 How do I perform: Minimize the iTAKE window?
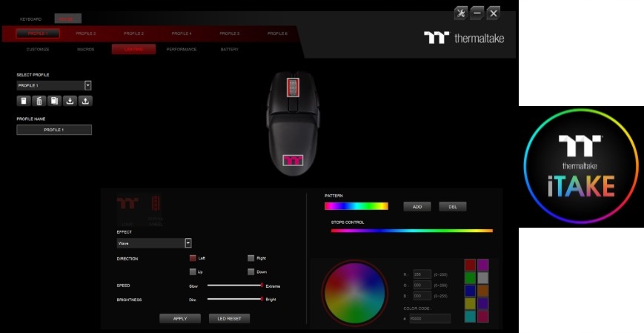[x=477, y=13]
